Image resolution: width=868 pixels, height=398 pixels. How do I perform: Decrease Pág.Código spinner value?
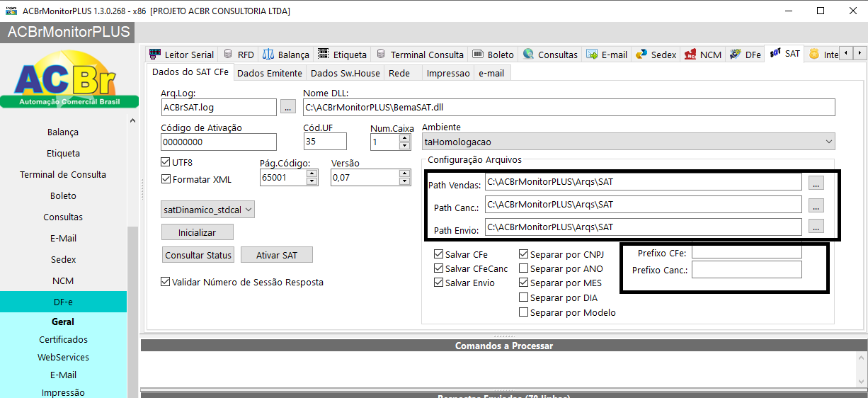tap(312, 181)
